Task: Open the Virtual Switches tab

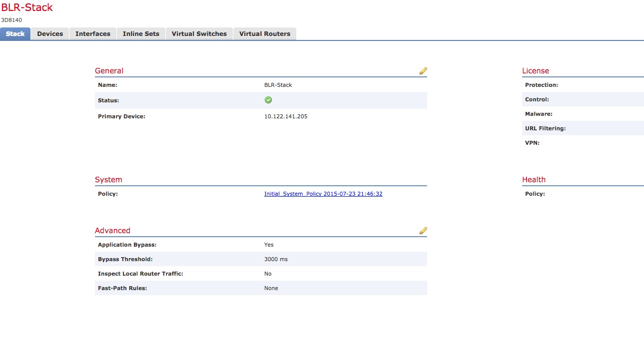Action: tap(199, 34)
